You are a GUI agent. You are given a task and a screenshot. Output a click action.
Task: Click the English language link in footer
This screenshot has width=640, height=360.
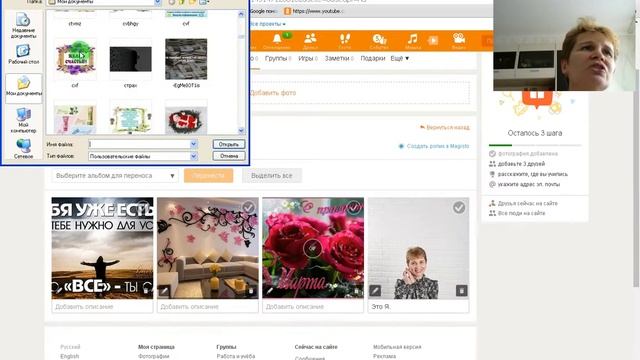[70, 356]
